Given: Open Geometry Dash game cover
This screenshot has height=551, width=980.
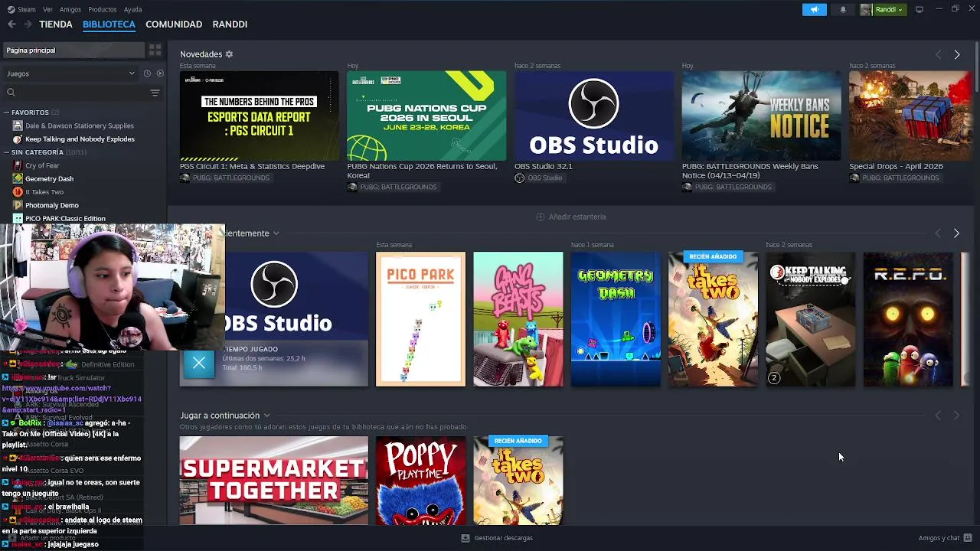Looking at the screenshot, I should coord(616,319).
